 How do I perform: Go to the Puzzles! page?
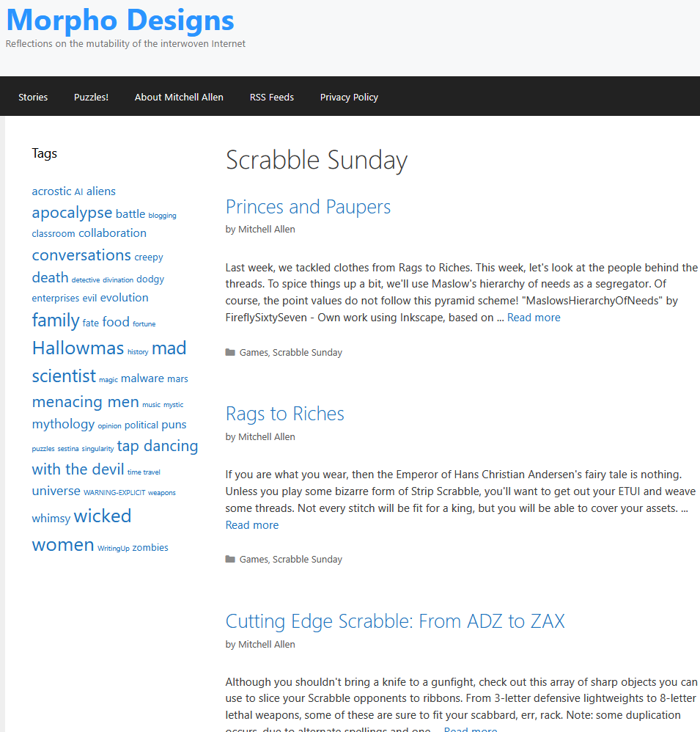pyautogui.click(x=91, y=97)
